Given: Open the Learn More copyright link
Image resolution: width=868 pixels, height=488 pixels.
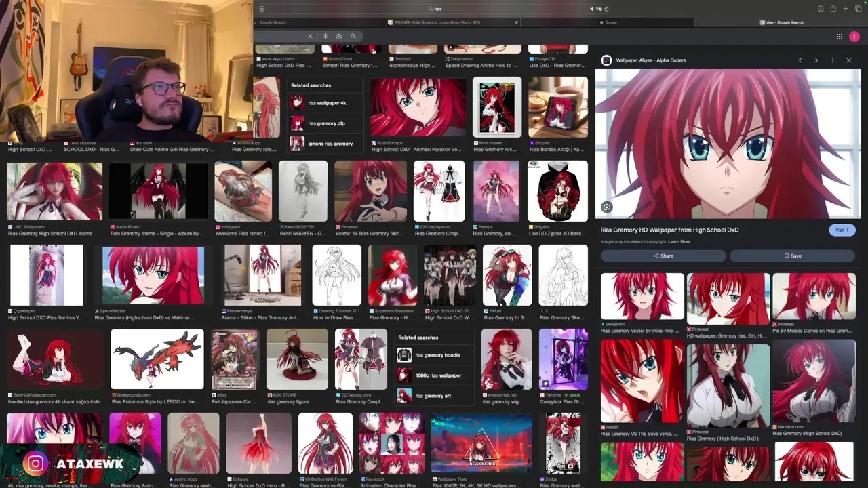Looking at the screenshot, I should tap(679, 241).
